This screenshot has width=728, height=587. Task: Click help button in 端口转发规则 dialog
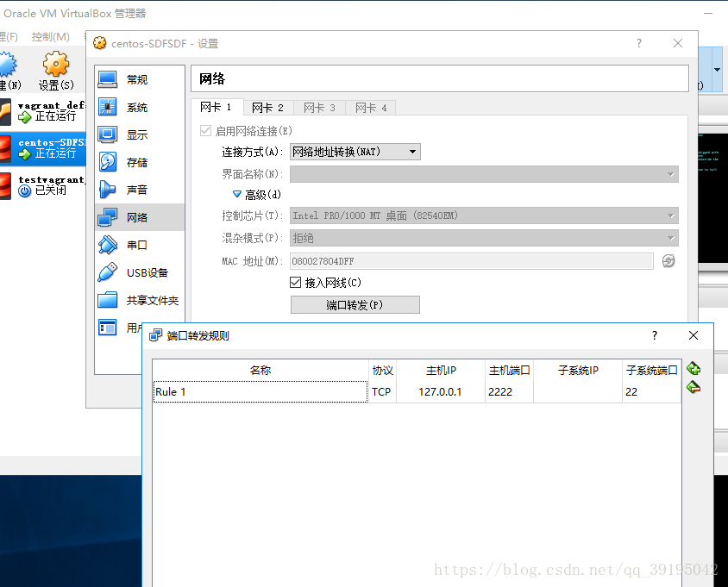click(x=655, y=335)
